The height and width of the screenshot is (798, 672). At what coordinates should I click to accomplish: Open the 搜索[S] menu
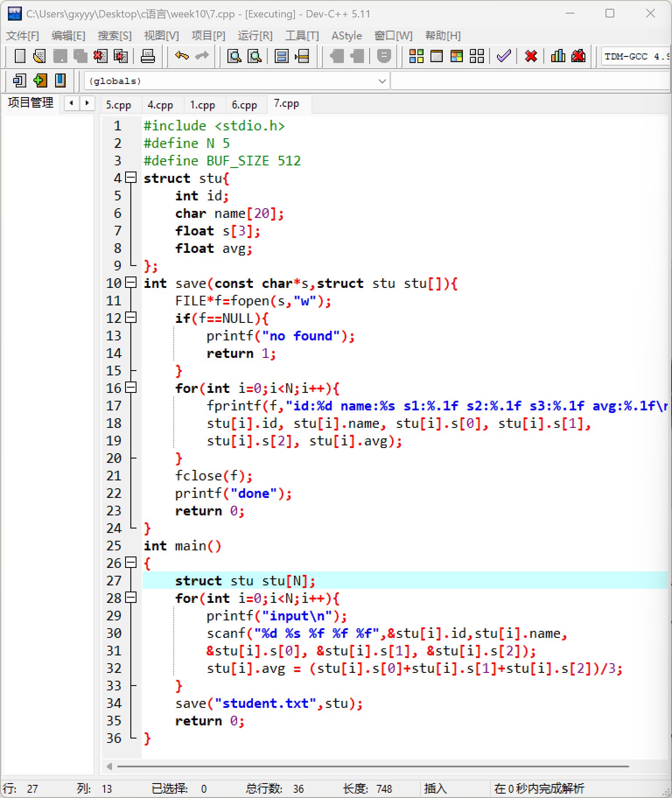click(x=115, y=35)
